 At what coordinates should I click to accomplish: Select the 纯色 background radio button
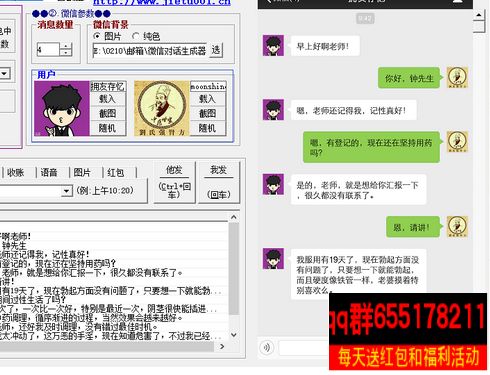(x=136, y=36)
